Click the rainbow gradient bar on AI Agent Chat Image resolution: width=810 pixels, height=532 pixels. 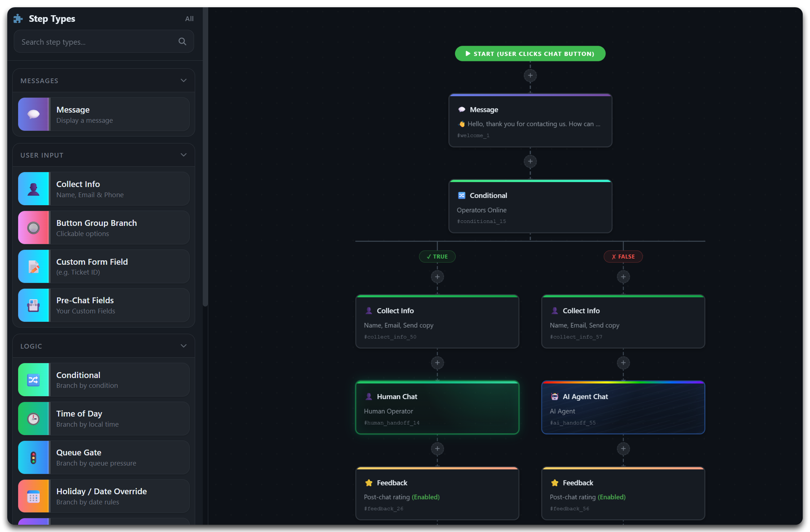click(623, 382)
